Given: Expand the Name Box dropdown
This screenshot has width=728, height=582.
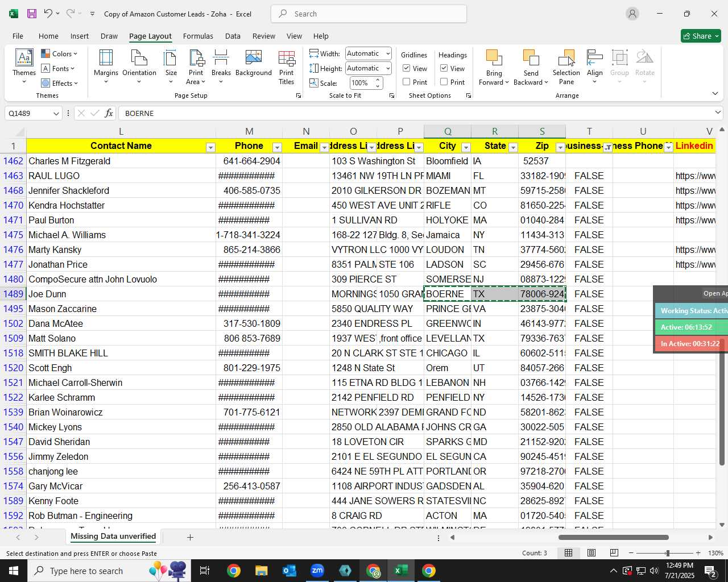Looking at the screenshot, I should 56,113.
